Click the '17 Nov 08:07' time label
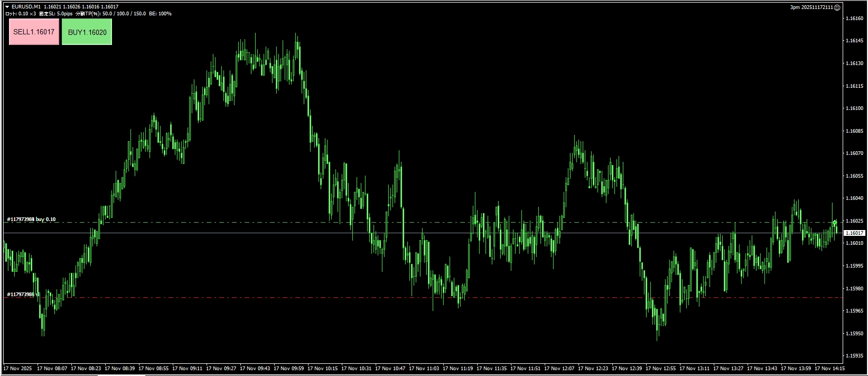This screenshot has width=868, height=376. [52, 368]
